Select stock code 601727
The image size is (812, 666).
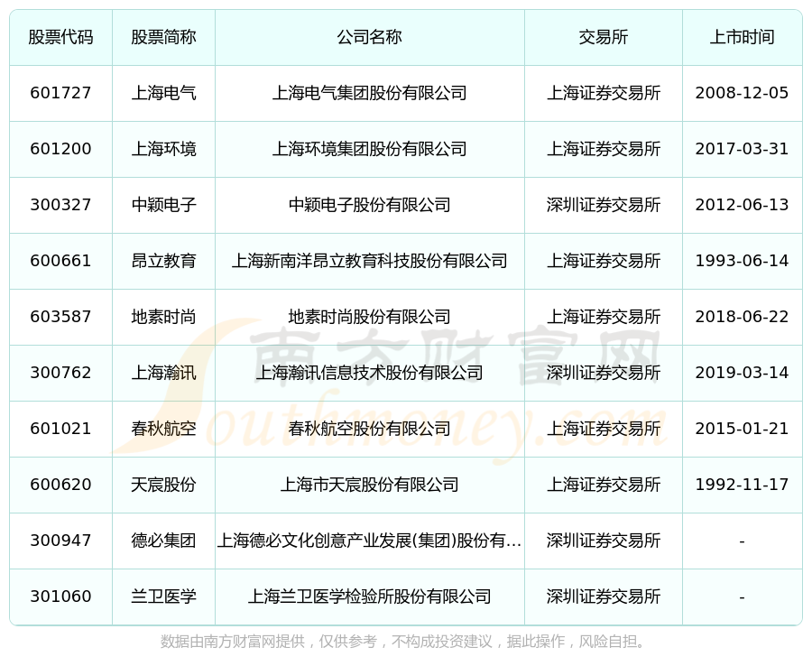pyautogui.click(x=60, y=93)
